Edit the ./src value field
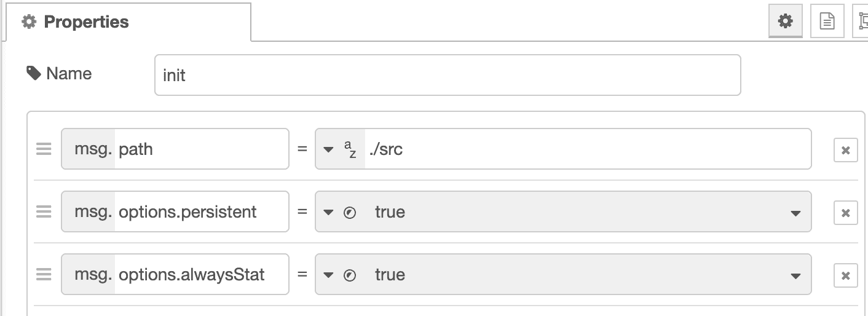Screen dimensions: 868x316 (587, 149)
